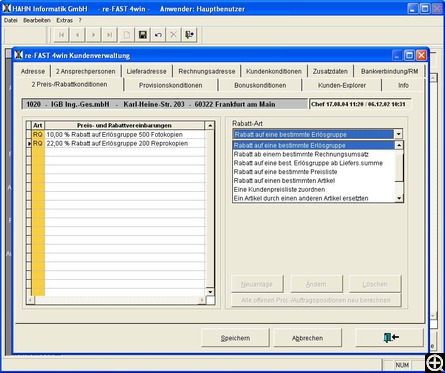Open the Bearbeiten menu
The image size is (445, 373).
[x=37, y=20]
